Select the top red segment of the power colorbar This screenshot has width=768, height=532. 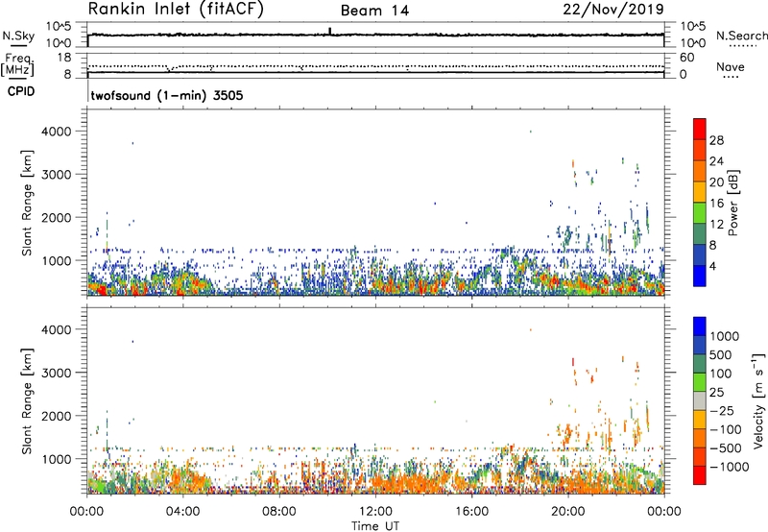(x=700, y=129)
